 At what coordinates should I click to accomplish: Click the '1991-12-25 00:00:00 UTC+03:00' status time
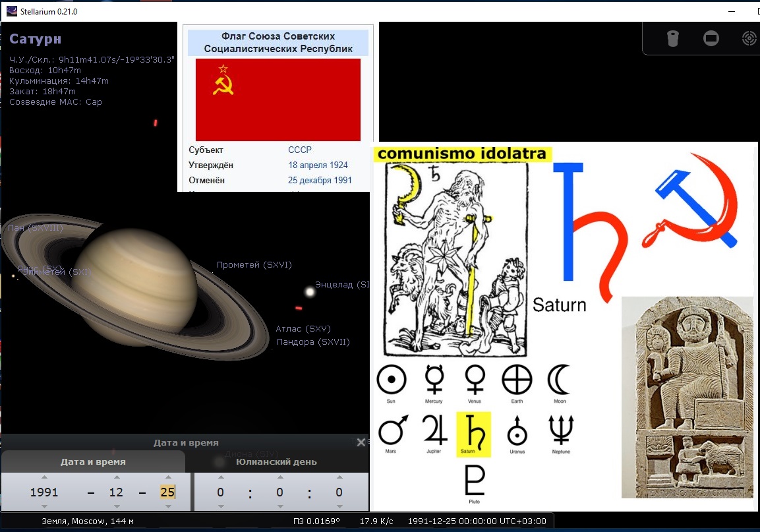pos(477,521)
